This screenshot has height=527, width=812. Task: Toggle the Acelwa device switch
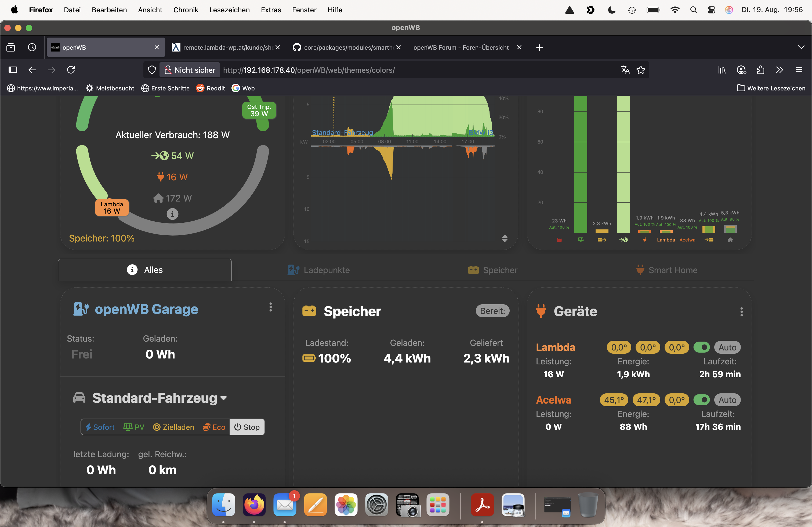(701, 400)
